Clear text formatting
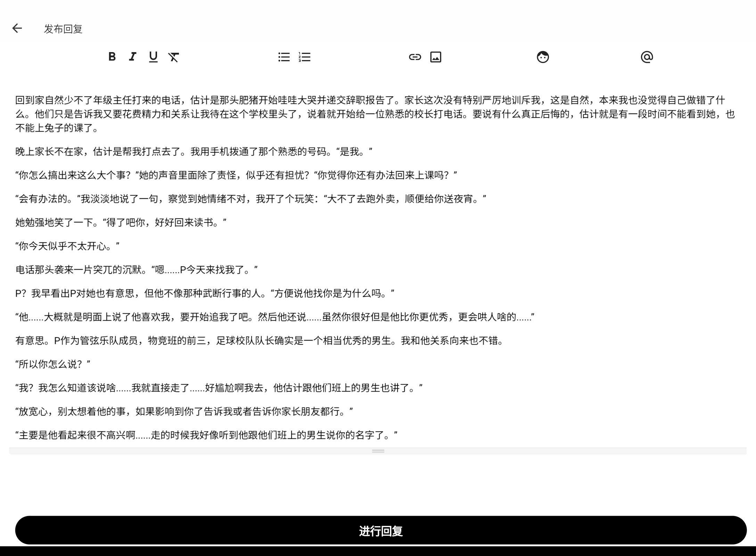756x556 pixels. click(x=174, y=57)
